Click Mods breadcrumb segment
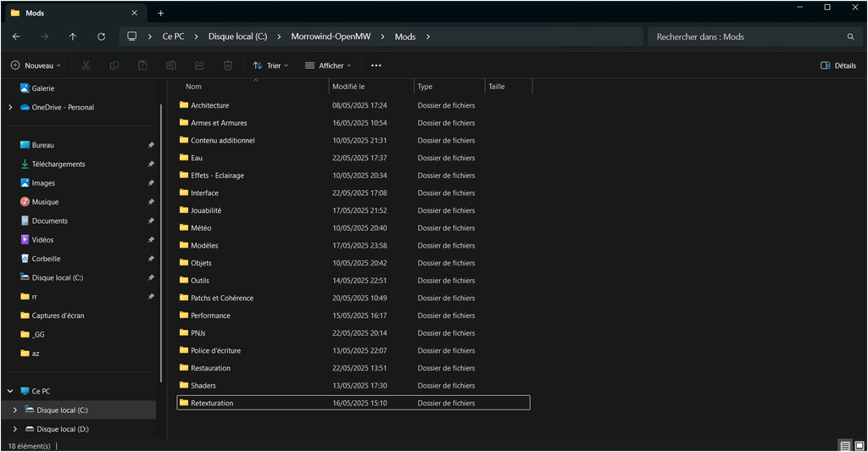The width and height of the screenshot is (868, 452). (405, 36)
